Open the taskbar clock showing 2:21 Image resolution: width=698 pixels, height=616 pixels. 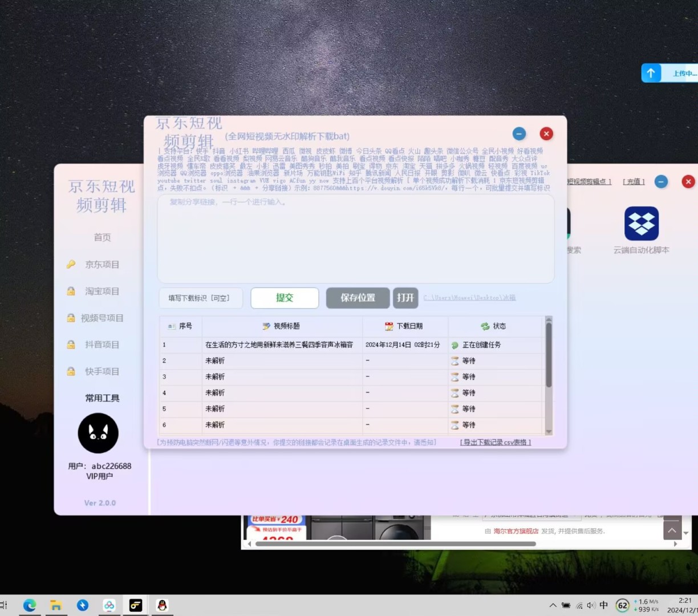(685, 601)
